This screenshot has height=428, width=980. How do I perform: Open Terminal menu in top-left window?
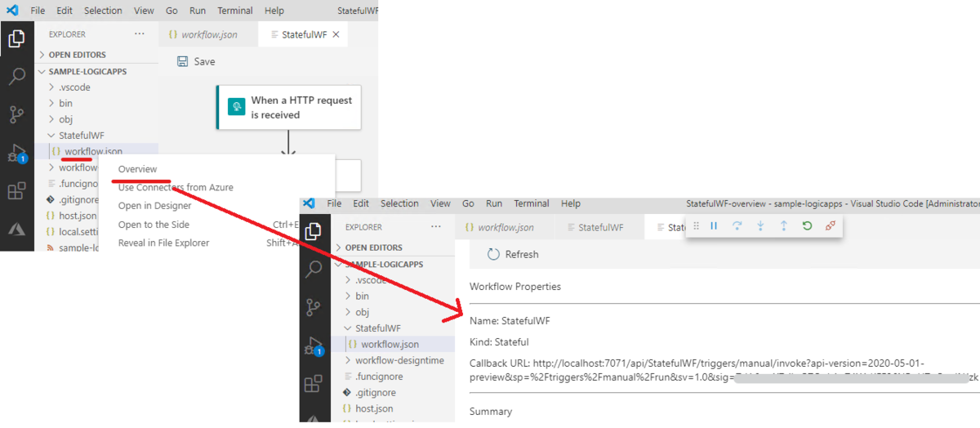tap(235, 11)
